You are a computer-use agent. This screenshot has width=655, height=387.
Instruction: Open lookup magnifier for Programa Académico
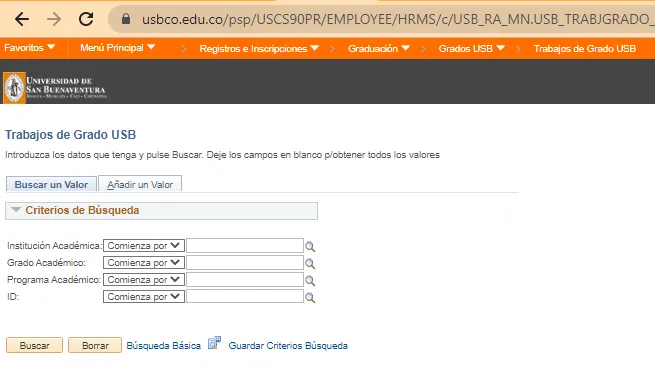click(310, 280)
